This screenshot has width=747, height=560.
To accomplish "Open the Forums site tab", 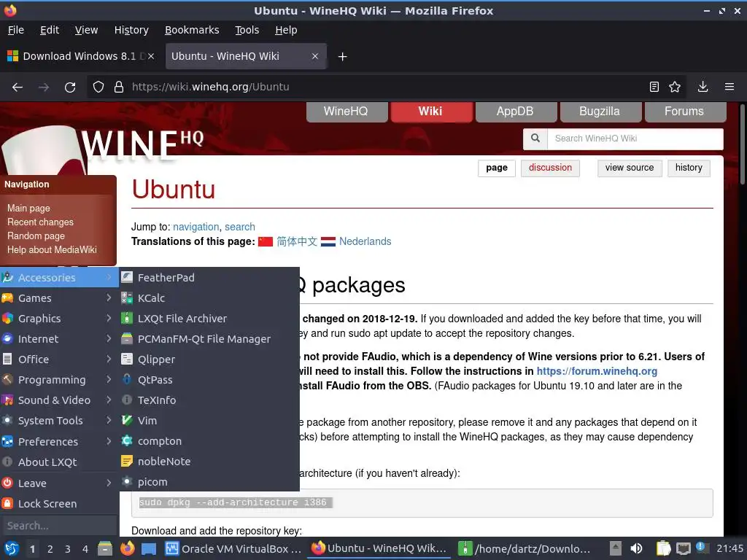I will click(684, 112).
